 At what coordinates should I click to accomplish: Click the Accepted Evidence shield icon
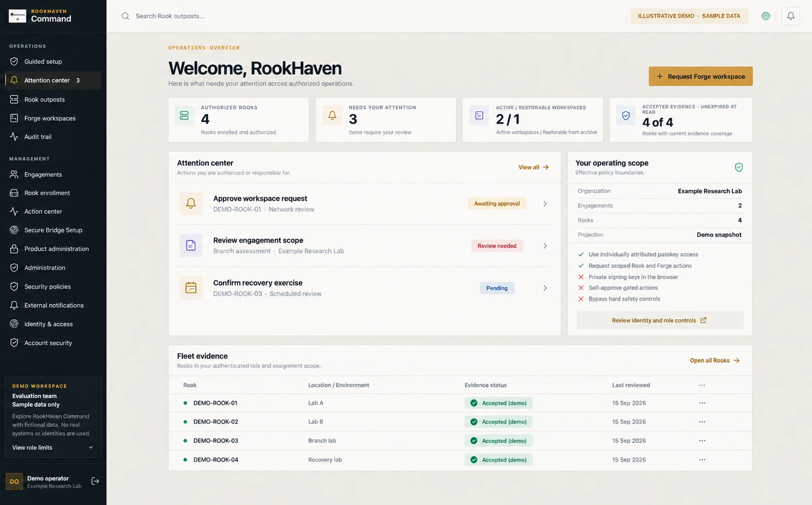click(626, 115)
